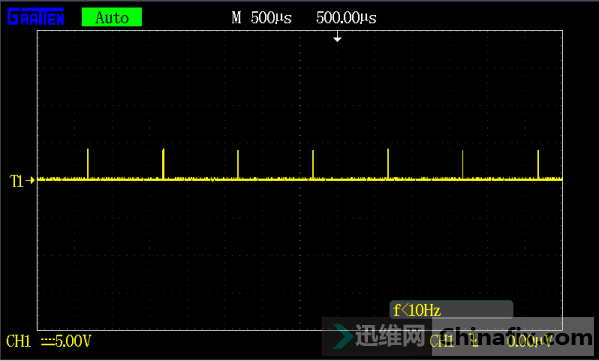Viewport: 599px width, 361px height.
Task: Click the third pulse spike on the waveform
Action: point(238,164)
